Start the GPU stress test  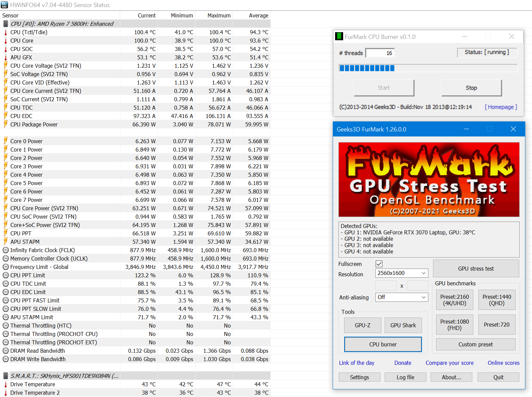(x=476, y=269)
